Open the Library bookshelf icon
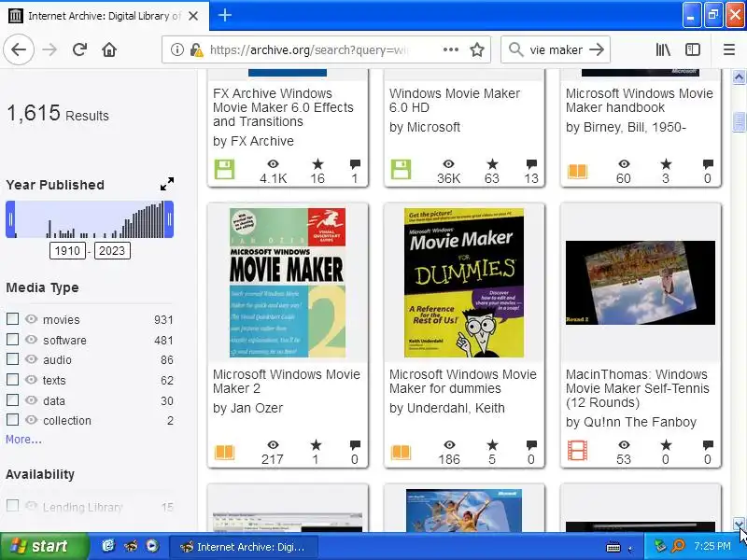The image size is (747, 560). pos(663,49)
